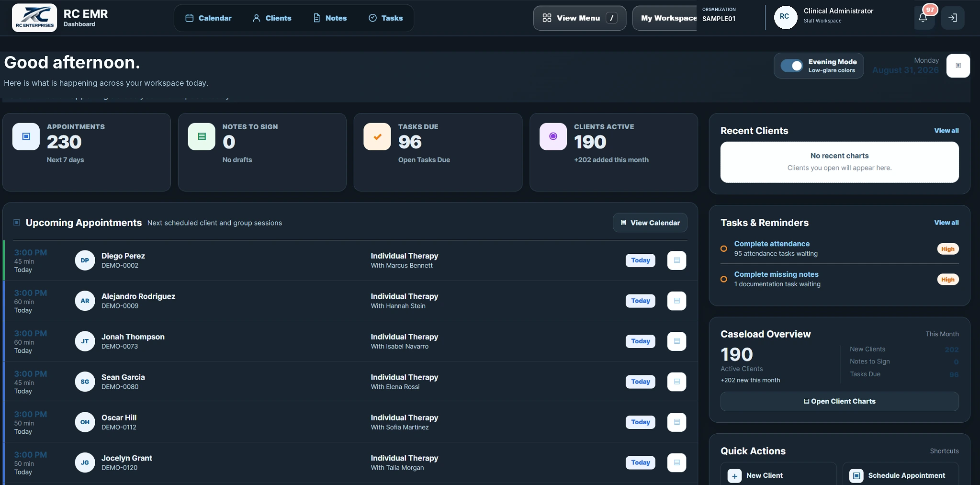The image size is (980, 485).
Task: Click the sign-out arrow icon
Action: point(953,18)
